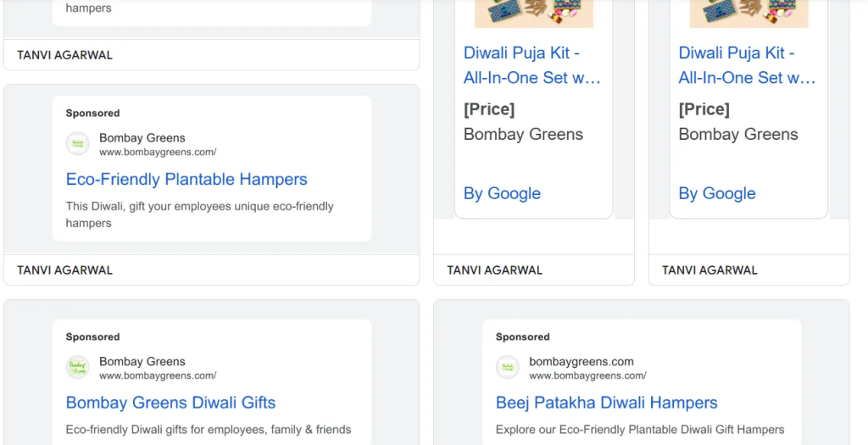Click TANVI AGARWAL under the Plantable Hampers card
868x445 pixels.
[x=64, y=270]
